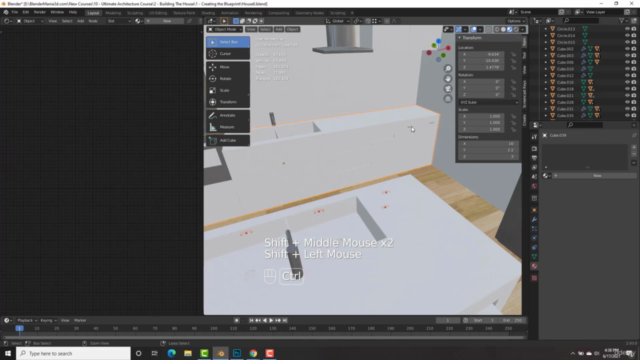
Task: Lock the Location X value
Action: [x=513, y=54]
